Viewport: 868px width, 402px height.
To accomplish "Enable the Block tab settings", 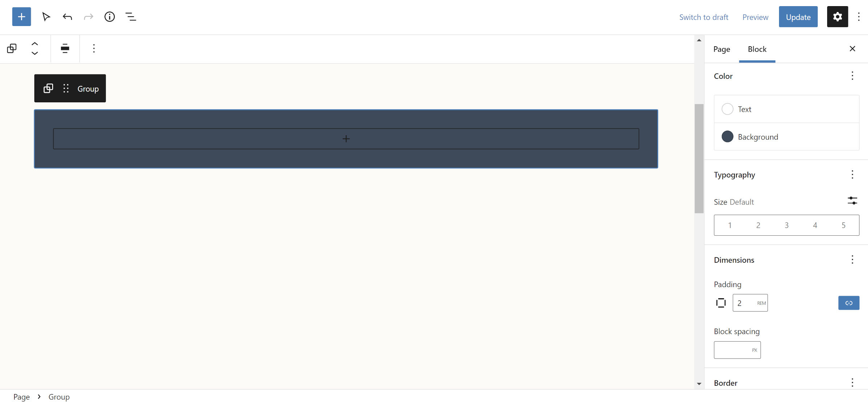I will pos(757,49).
